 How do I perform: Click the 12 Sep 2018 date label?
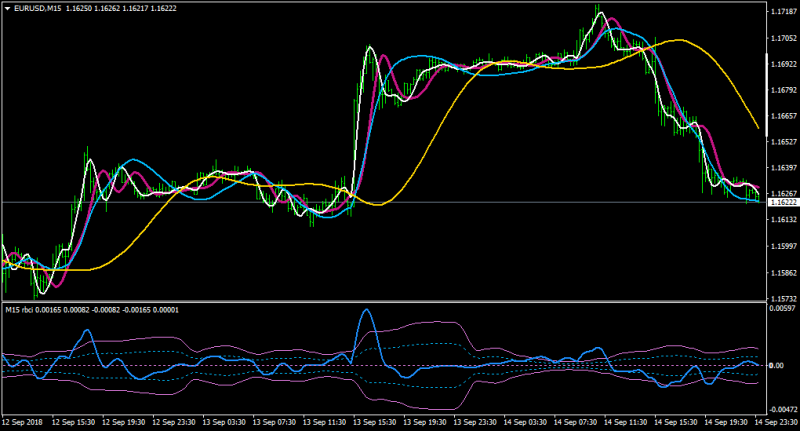(x=22, y=422)
